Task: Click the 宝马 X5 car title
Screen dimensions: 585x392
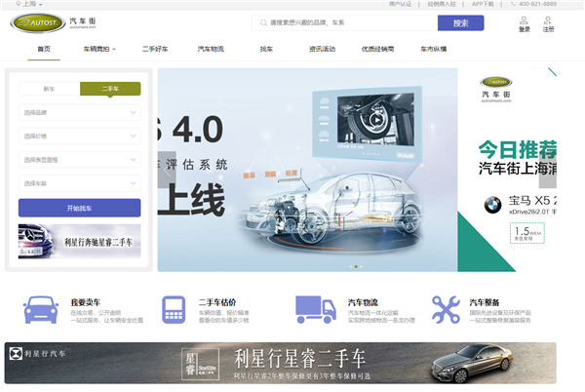Action: 532,201
